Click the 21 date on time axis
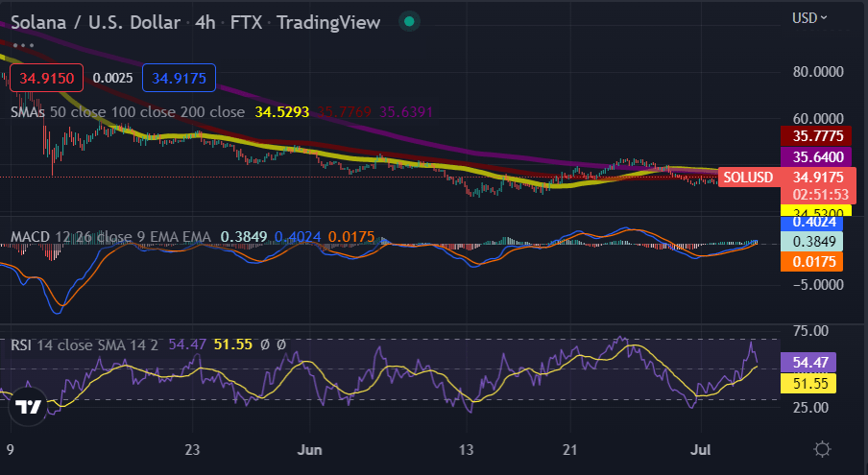 pos(569,450)
